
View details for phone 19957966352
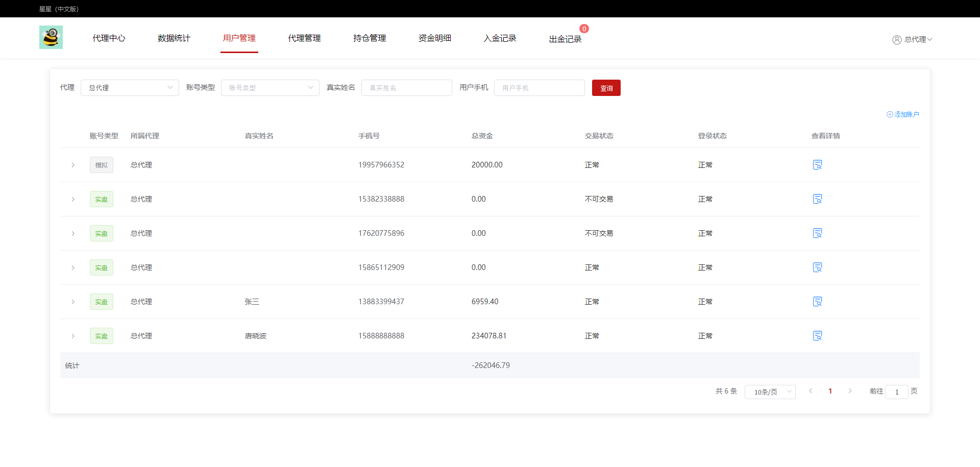click(x=817, y=165)
